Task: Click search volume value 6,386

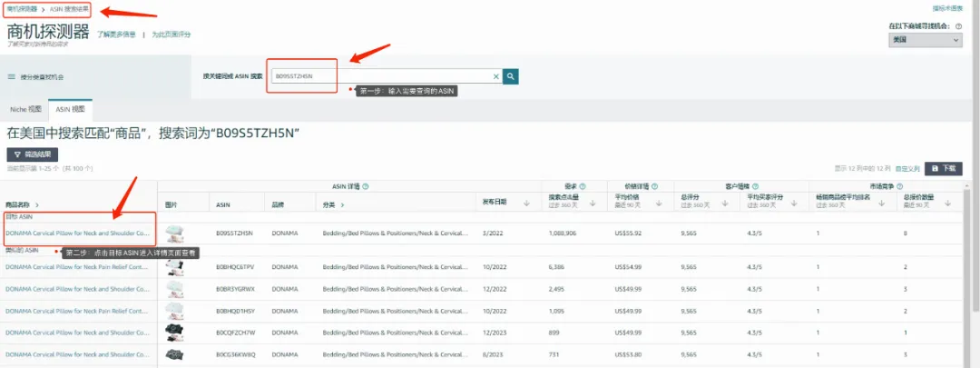Action: pos(556,266)
